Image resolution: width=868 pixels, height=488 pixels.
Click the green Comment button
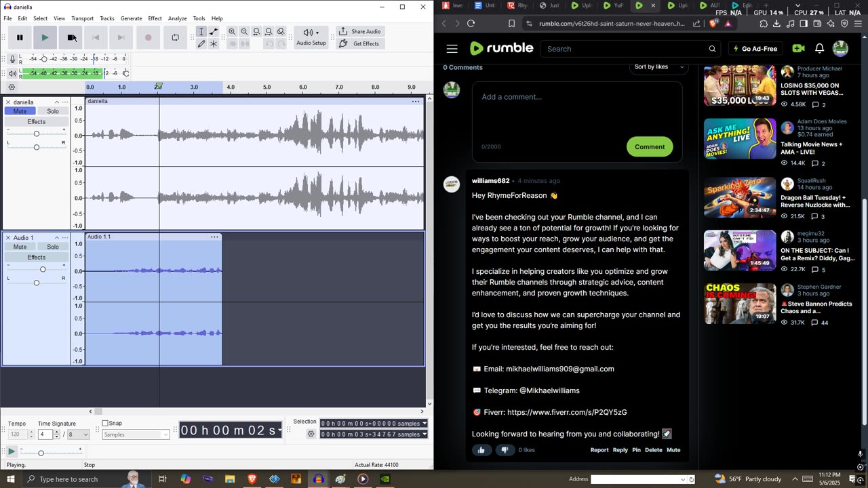tap(650, 146)
